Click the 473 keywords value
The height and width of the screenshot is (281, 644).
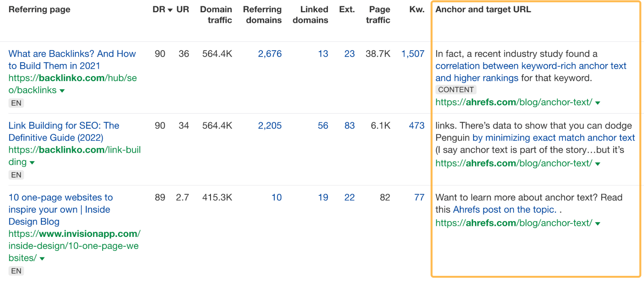[417, 126]
